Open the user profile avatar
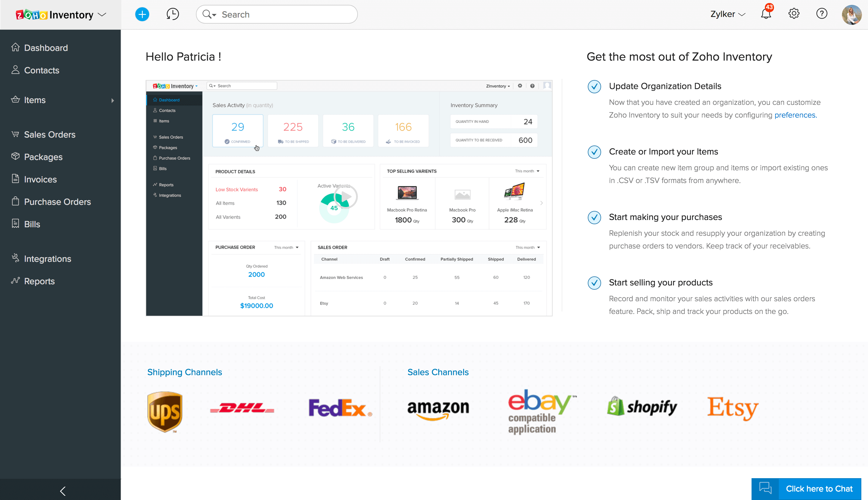The width and height of the screenshot is (868, 500). (x=851, y=15)
